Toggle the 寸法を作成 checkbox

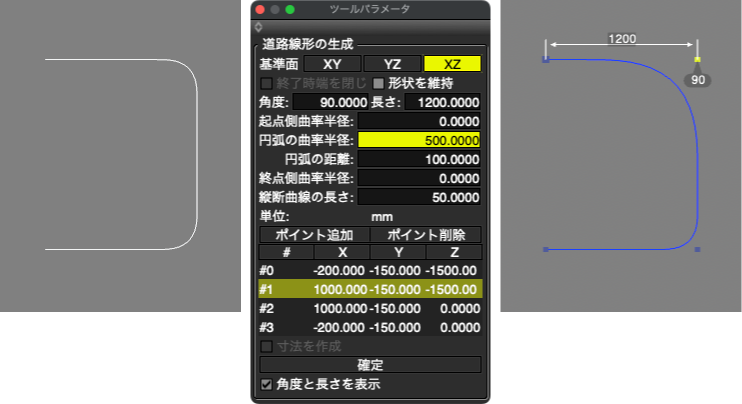(266, 346)
